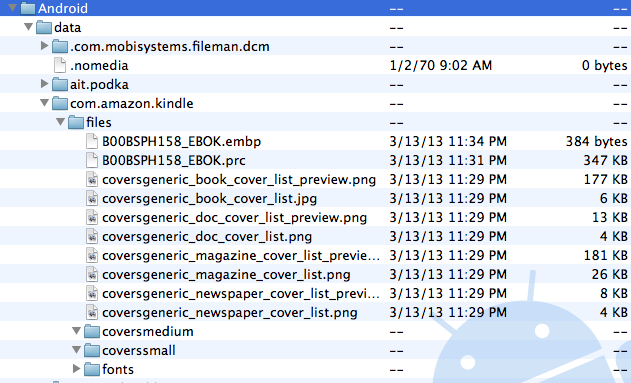Select the data folder name

[68, 27]
